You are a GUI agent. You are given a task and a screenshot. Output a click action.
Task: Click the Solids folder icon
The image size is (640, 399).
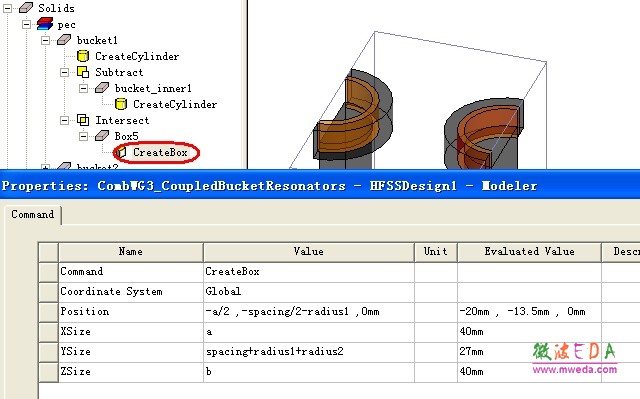coord(26,7)
